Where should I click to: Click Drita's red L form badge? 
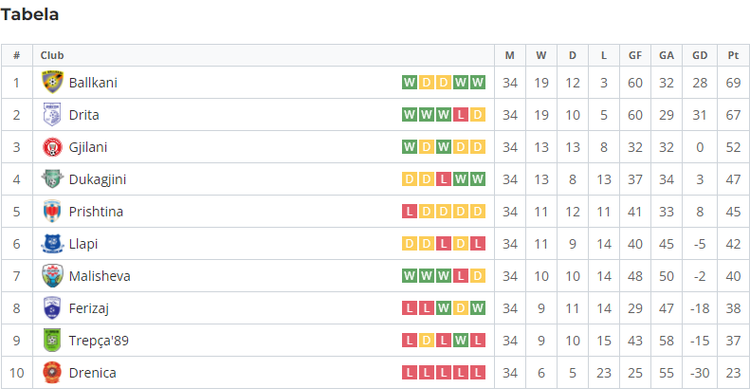tap(461, 115)
